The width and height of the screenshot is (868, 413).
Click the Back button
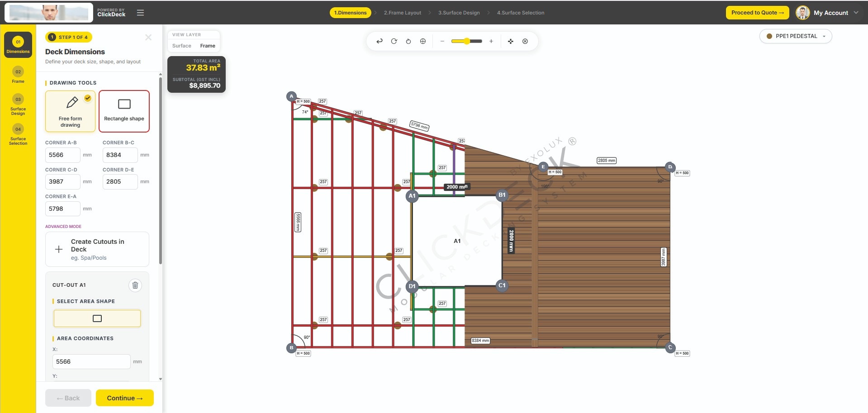coord(68,398)
